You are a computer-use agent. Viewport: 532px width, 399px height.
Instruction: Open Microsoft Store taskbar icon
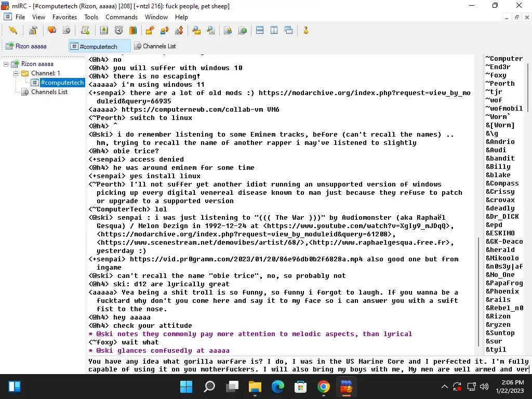tap(300, 387)
